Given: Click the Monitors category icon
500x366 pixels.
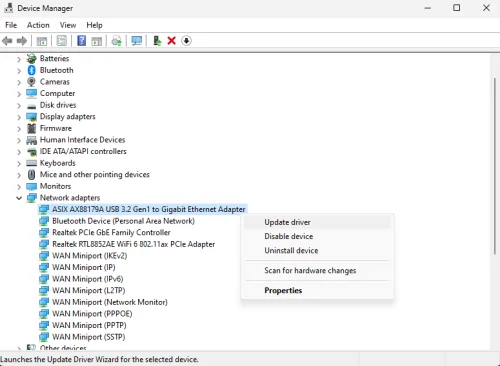Looking at the screenshot, I should 31,186.
